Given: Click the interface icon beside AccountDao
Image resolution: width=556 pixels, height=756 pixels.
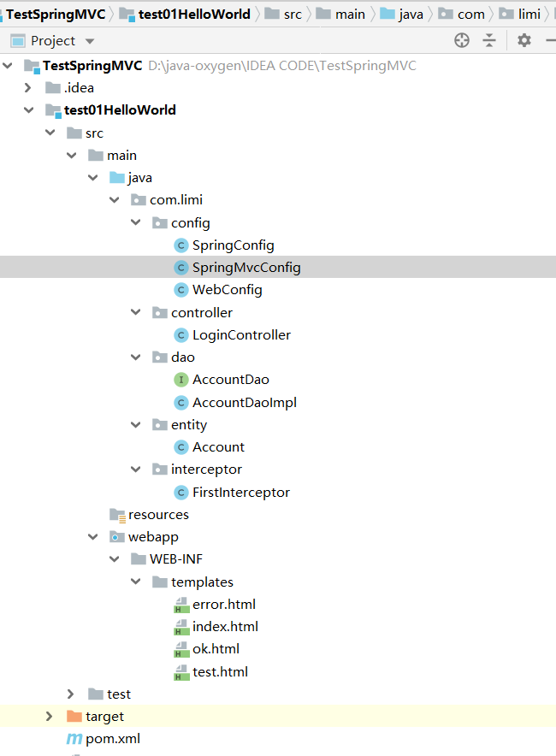Looking at the screenshot, I should click(183, 379).
